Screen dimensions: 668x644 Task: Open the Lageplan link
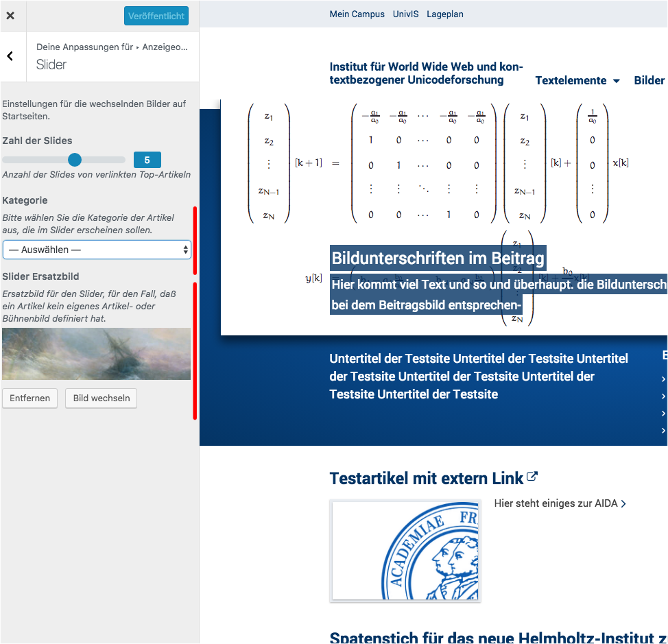pyautogui.click(x=445, y=14)
